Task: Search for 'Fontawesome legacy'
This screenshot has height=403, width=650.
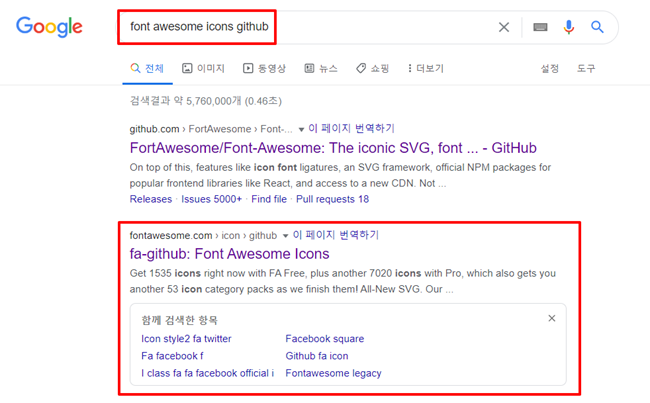Action: pos(333,373)
